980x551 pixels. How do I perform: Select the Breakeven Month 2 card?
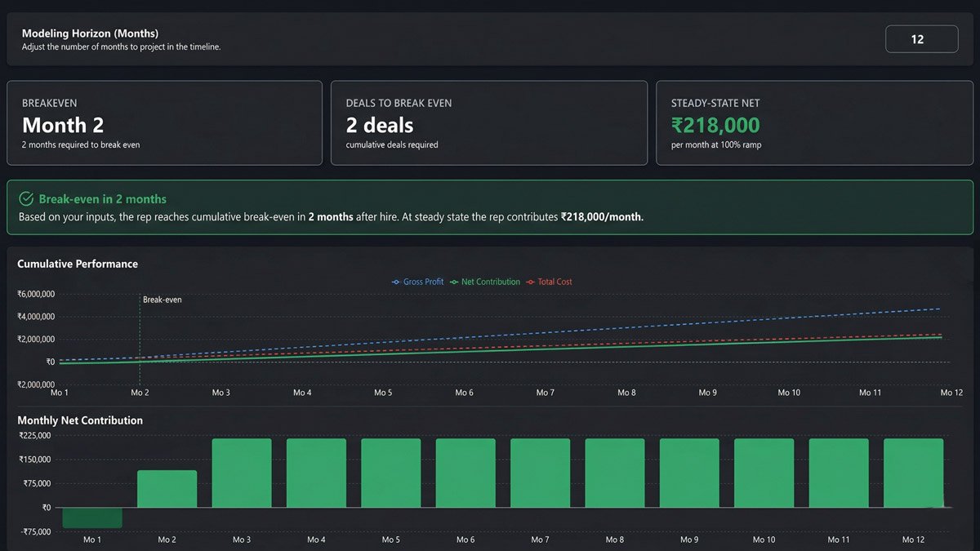pos(164,123)
